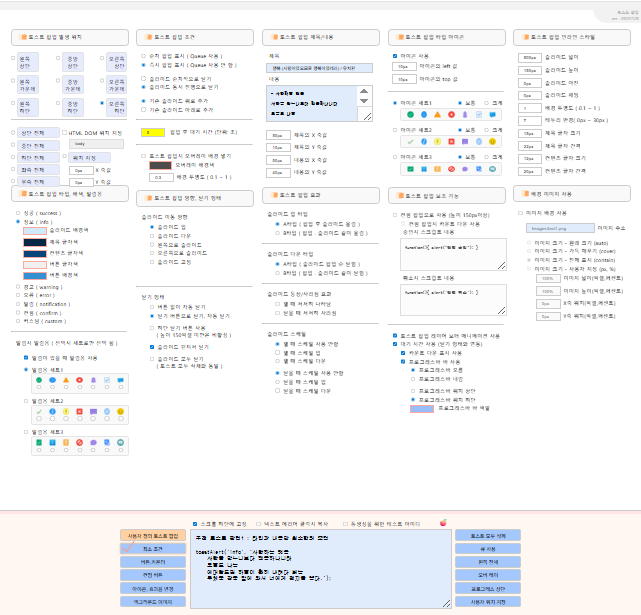The height and width of the screenshot is (615, 641).
Task: Open the 오버레이 배경색 dark color swatch
Action: click(161, 165)
